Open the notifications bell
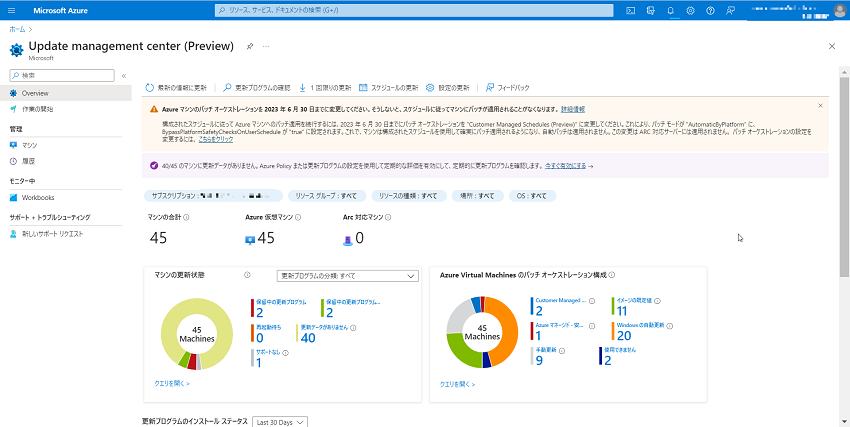 (x=671, y=10)
